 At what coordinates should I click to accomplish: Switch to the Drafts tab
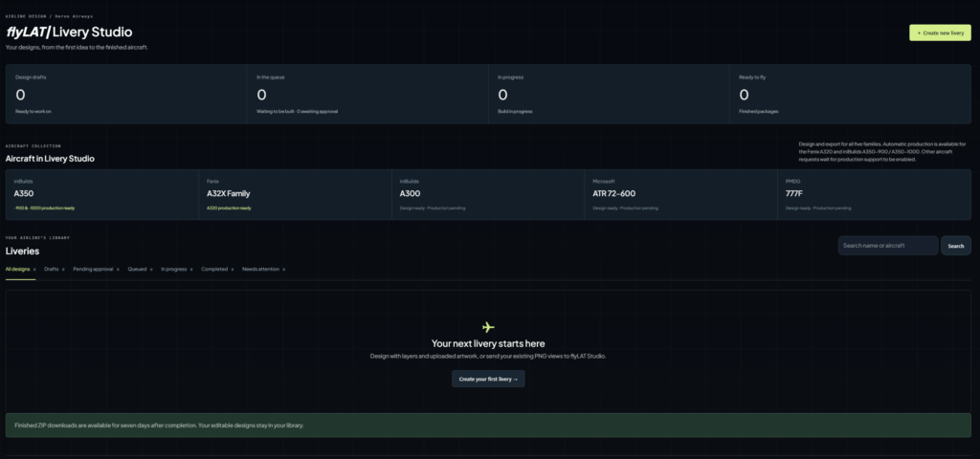tap(55, 269)
